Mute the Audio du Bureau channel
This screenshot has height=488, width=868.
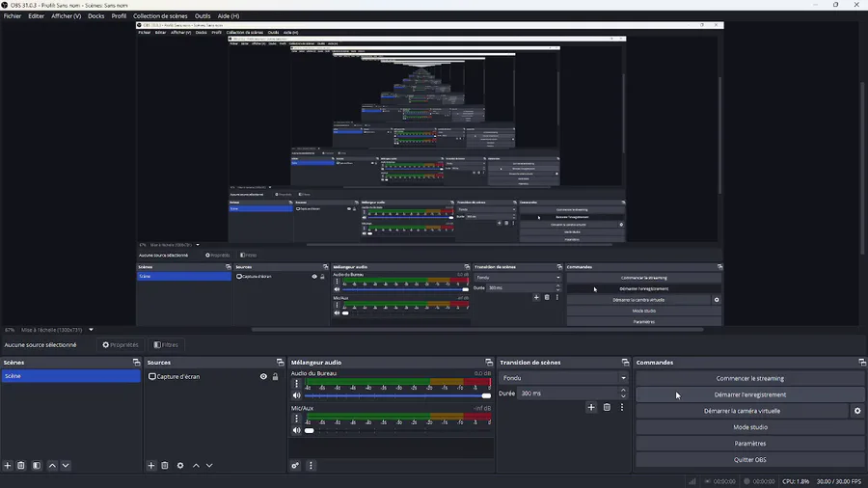(x=297, y=395)
